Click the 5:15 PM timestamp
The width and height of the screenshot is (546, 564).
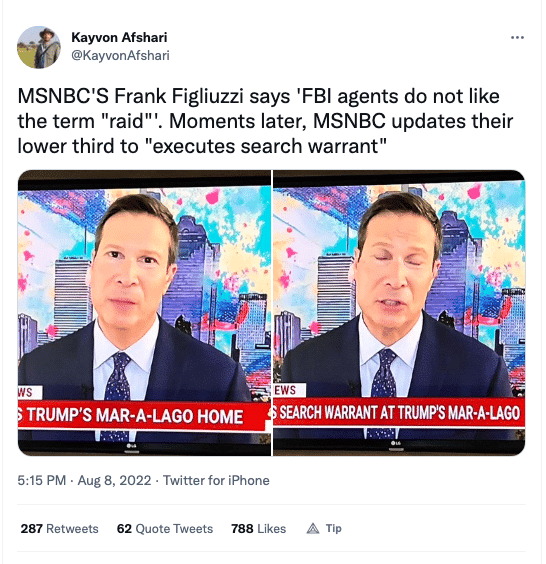42,480
